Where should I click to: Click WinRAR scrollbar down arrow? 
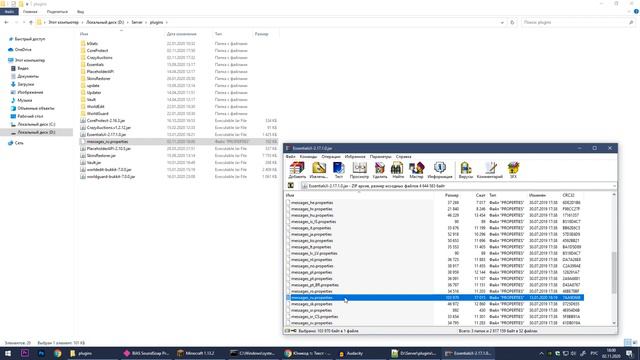click(613, 323)
